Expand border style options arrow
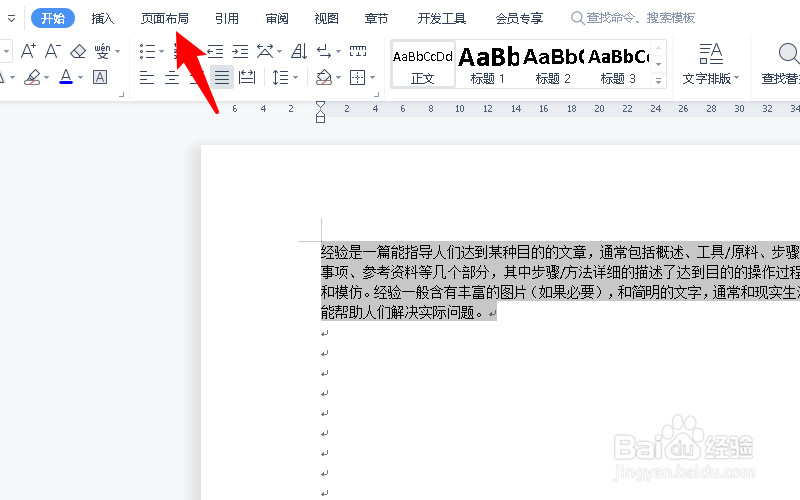 tap(372, 78)
